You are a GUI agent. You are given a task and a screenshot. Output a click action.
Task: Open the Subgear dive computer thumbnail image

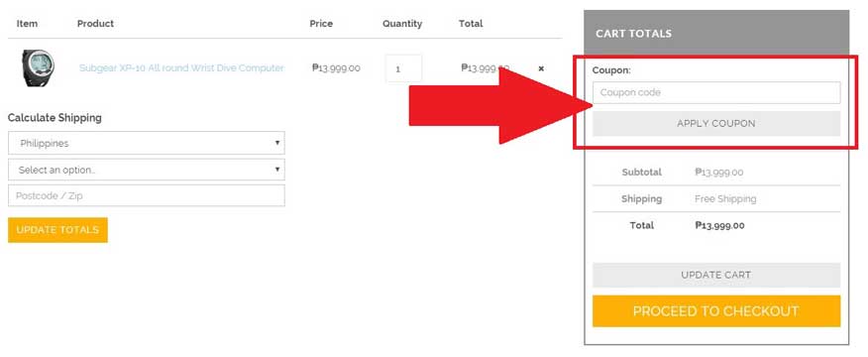tap(39, 67)
